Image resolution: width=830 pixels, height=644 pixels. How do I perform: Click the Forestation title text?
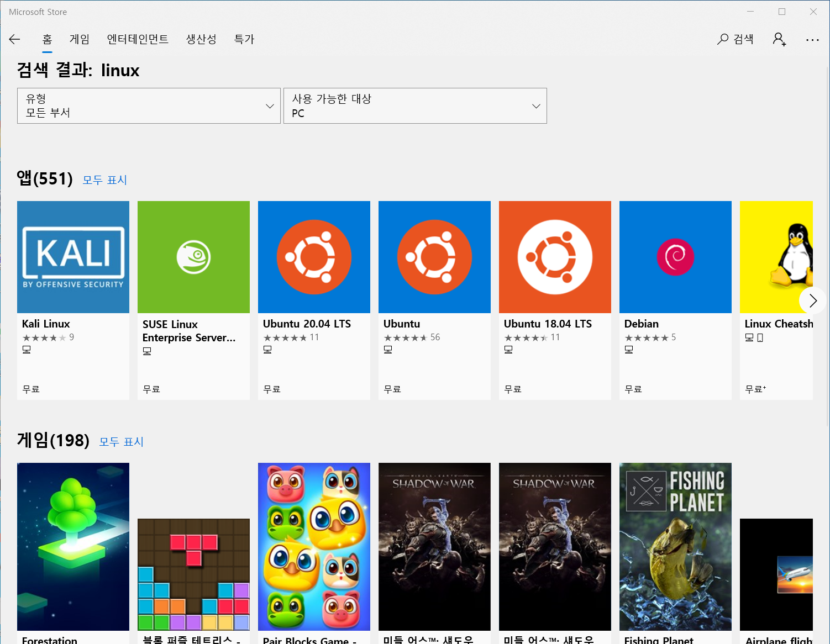(50, 640)
